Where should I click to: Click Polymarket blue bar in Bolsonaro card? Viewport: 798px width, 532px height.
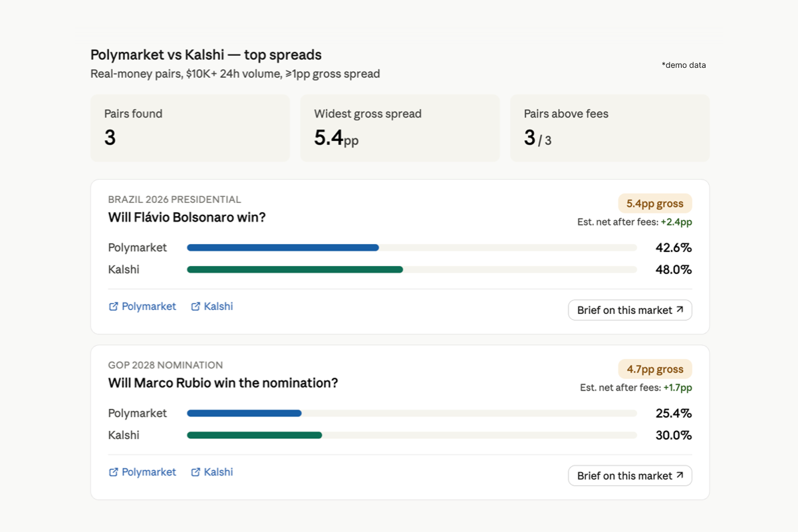coord(283,247)
